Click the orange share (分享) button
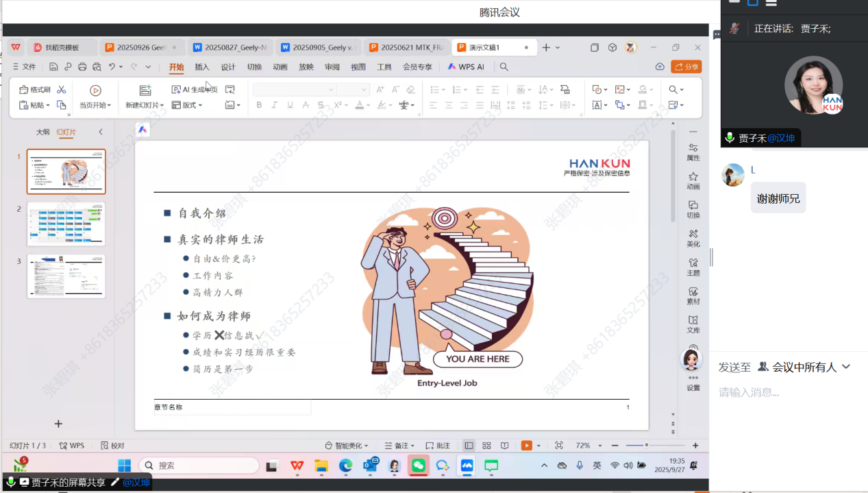 [x=686, y=67]
